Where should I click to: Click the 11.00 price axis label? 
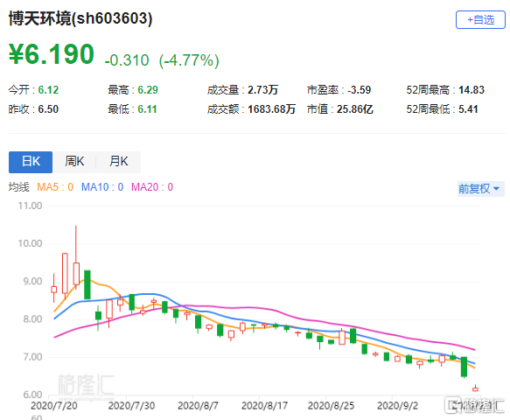[30, 206]
